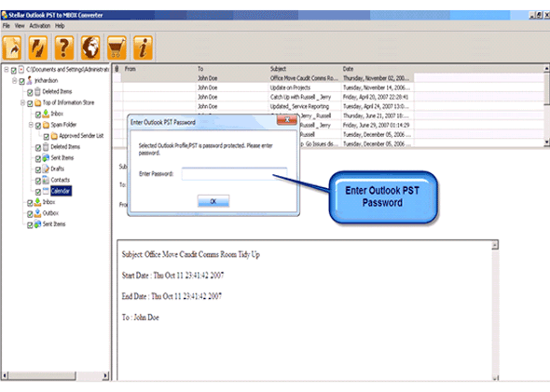Click the Spam Folder folder icon
This screenshot has height=392, width=550.
click(46, 125)
